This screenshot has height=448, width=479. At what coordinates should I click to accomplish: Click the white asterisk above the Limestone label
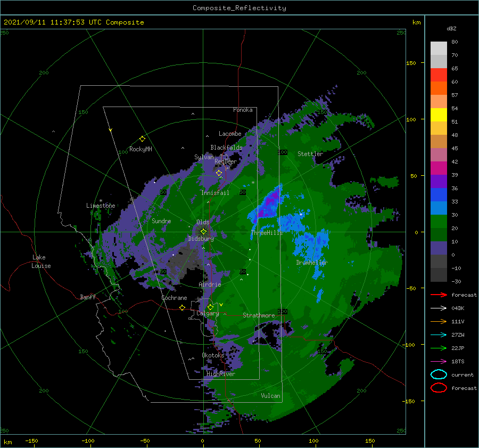coord(101,201)
